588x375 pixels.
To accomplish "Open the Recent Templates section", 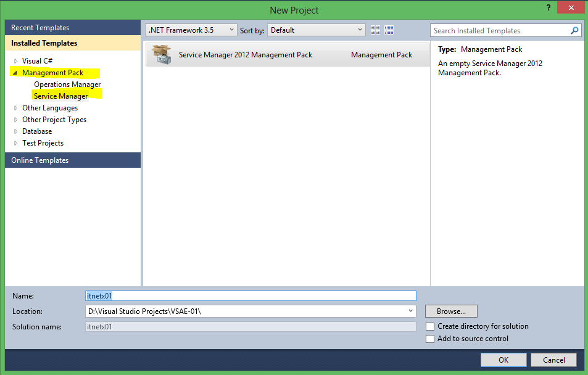I will 40,28.
